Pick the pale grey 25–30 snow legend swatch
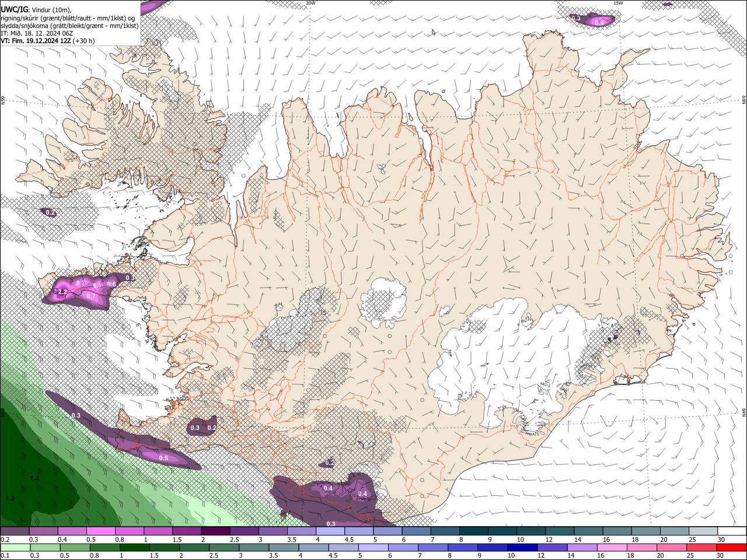The width and height of the screenshot is (747, 560). click(704, 531)
